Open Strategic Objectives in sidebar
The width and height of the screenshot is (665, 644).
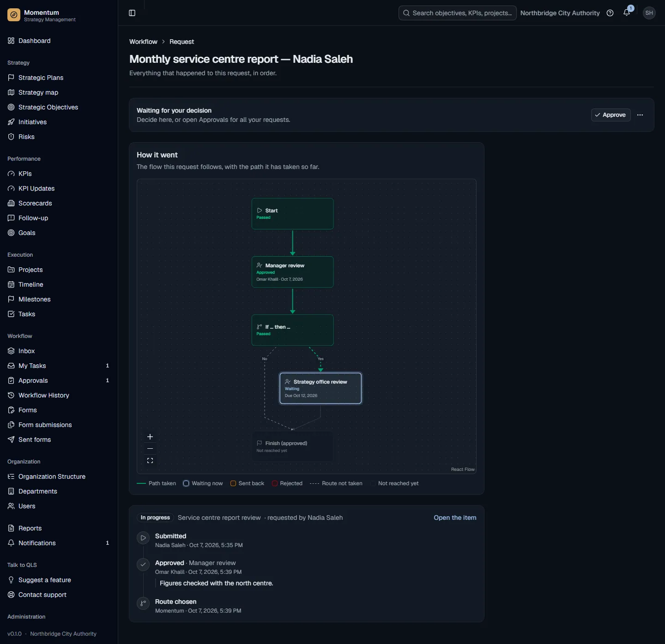click(x=59, y=107)
